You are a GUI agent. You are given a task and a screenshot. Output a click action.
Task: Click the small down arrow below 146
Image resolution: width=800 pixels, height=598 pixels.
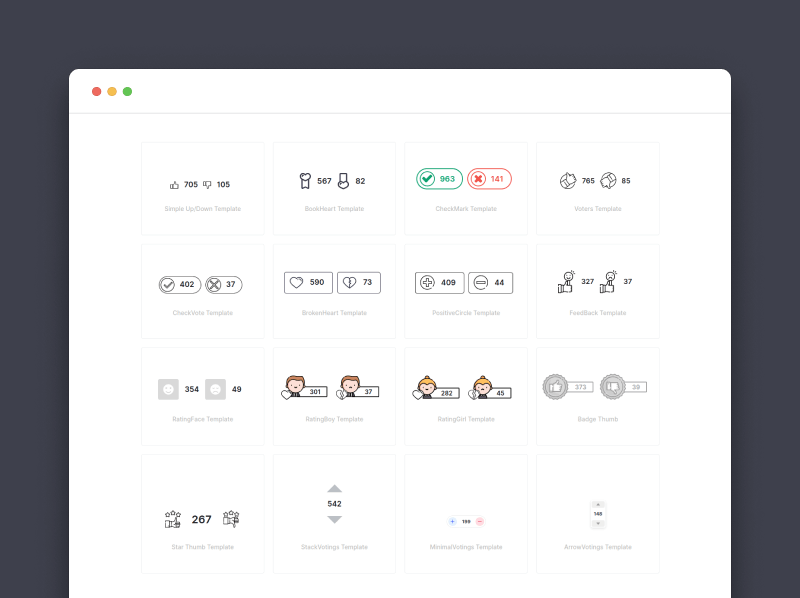click(598, 524)
